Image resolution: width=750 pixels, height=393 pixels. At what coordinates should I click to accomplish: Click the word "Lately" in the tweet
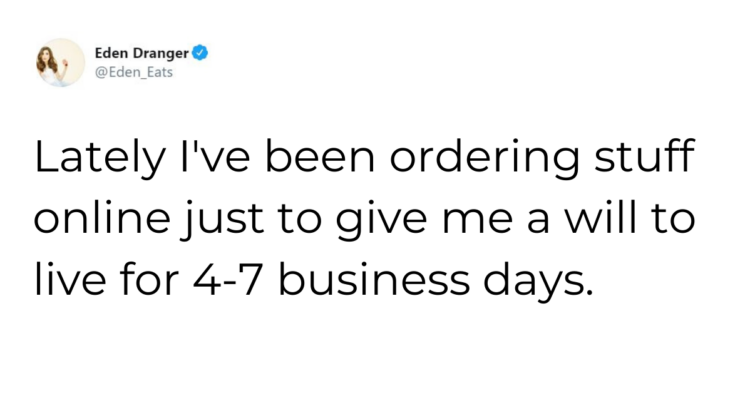coord(100,158)
